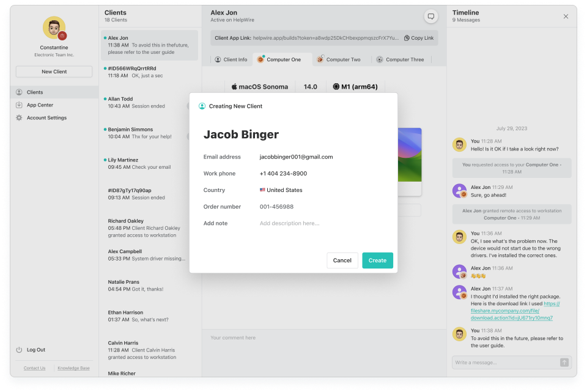Click the Computer Three tab icon
The width and height of the screenshot is (587, 392).
(380, 59)
